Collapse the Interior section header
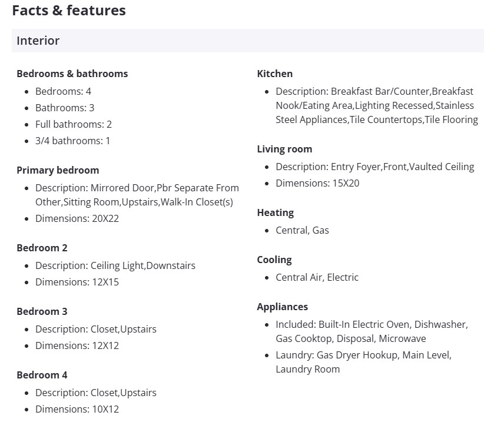 (247, 41)
